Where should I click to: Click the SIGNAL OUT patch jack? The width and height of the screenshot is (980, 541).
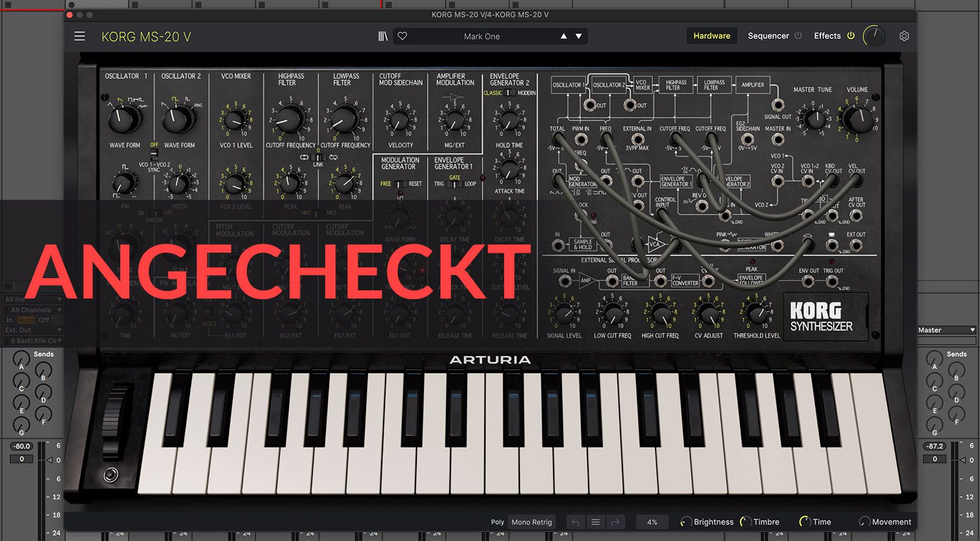point(777,104)
